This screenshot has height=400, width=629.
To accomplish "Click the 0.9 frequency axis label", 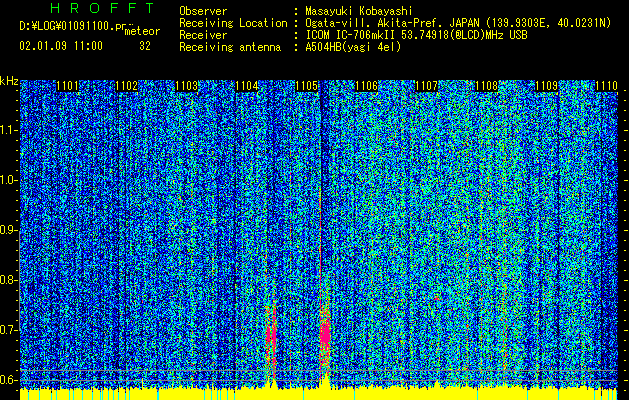I will pos(8,230).
